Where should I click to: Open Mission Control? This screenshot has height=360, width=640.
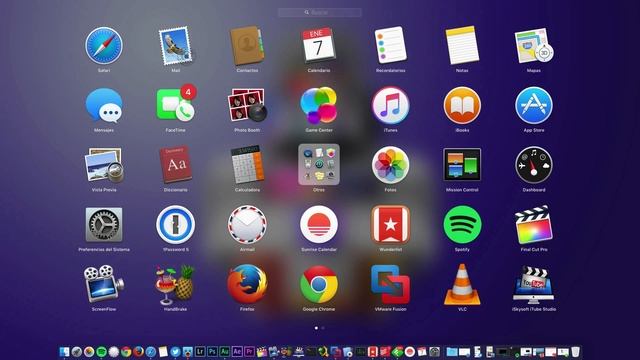462,164
